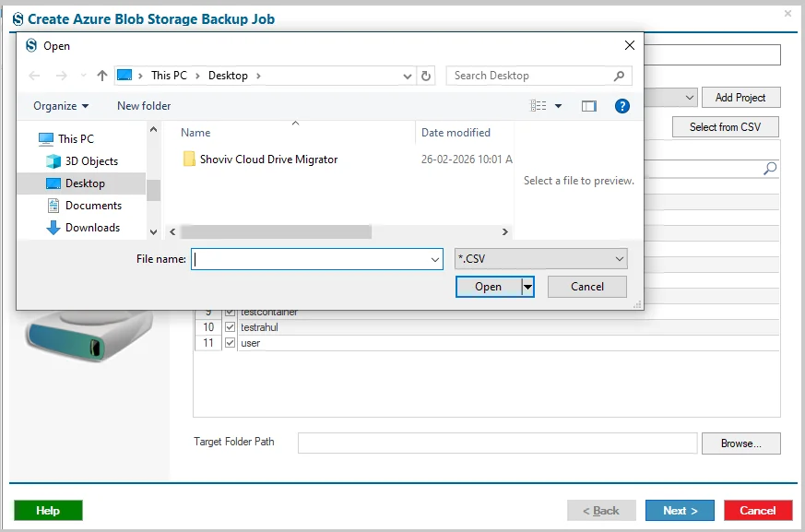
Task: Expand the Open button split arrow
Action: pyautogui.click(x=527, y=287)
